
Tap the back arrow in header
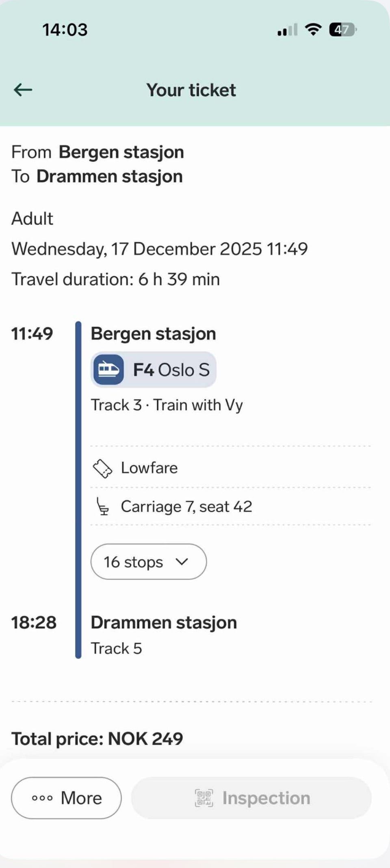point(23,90)
